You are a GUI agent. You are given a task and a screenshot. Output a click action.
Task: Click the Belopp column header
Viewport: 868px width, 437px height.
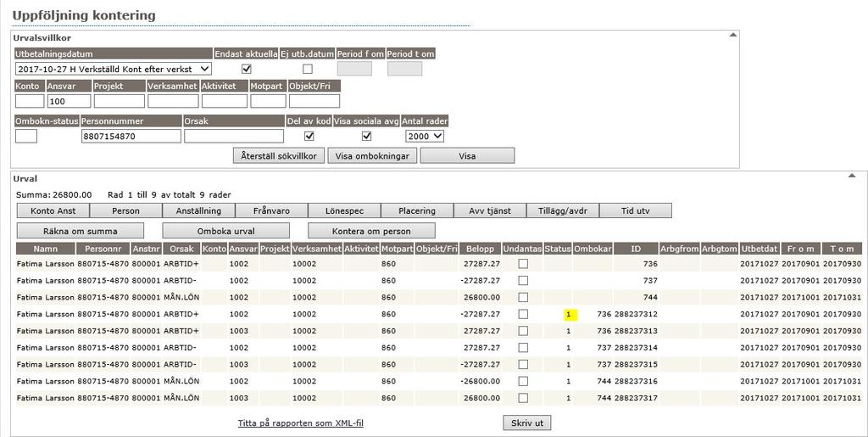480,249
